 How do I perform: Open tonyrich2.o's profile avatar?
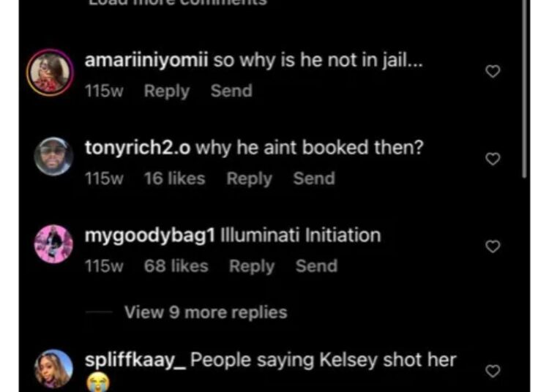[53, 157]
